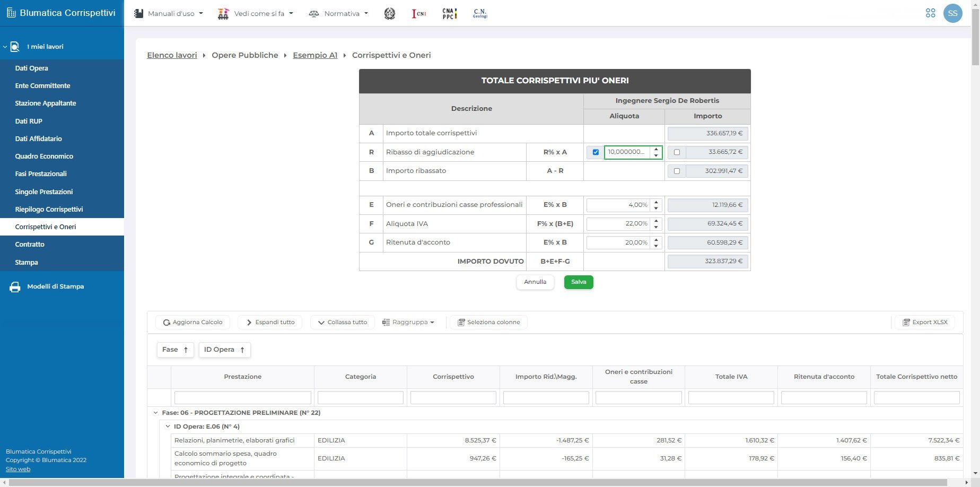
Task: Go to Quadro Economico in sidebar
Action: [44, 156]
